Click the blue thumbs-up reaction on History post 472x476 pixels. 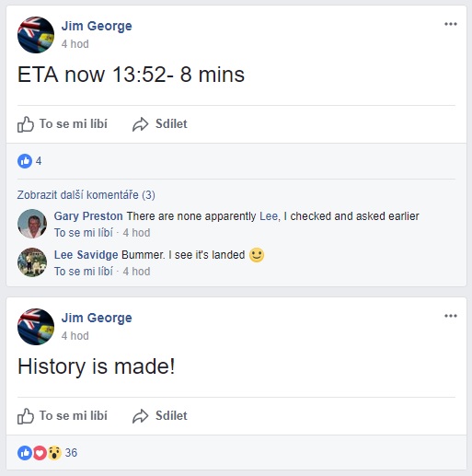coord(25,453)
